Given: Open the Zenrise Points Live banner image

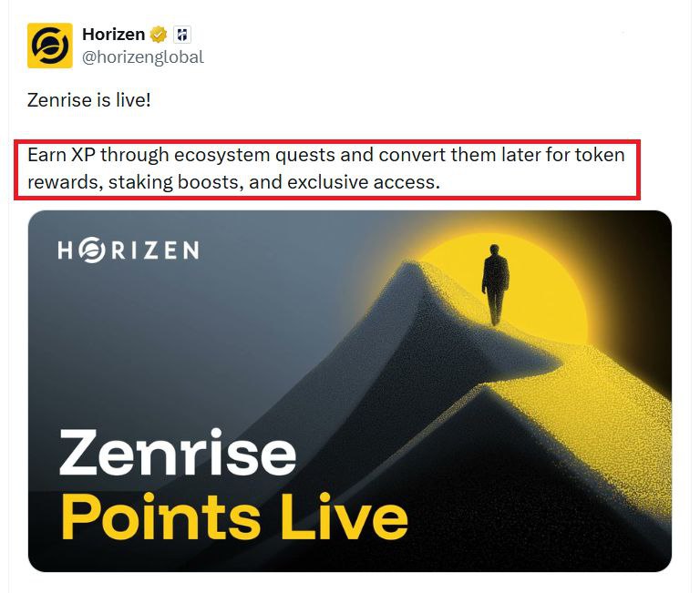Looking at the screenshot, I should coord(350,391).
